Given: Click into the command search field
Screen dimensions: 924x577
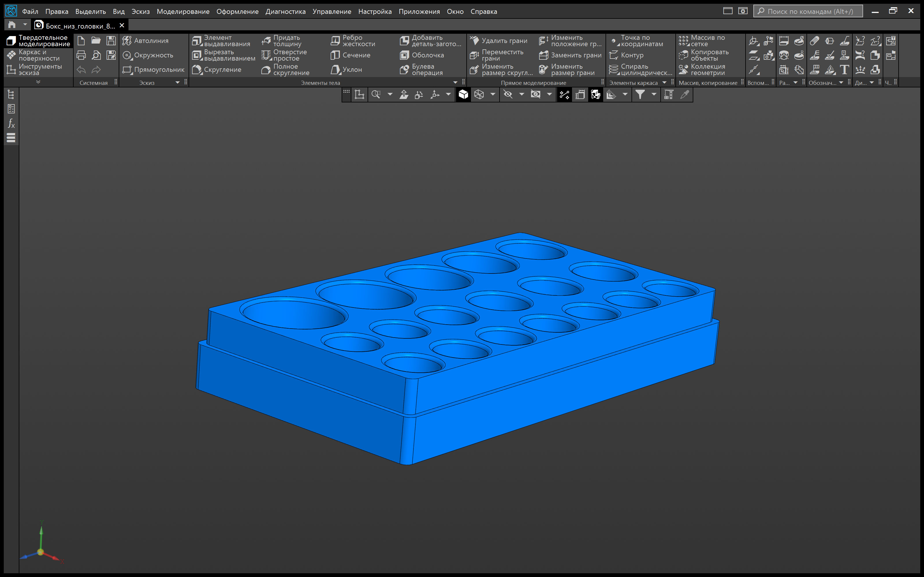Looking at the screenshot, I should (808, 11).
